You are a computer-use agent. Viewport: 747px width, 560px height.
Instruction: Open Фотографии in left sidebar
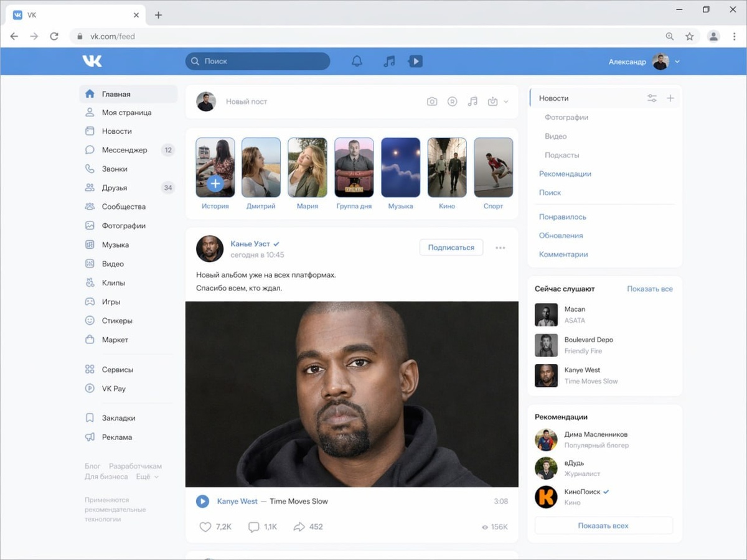128,226
